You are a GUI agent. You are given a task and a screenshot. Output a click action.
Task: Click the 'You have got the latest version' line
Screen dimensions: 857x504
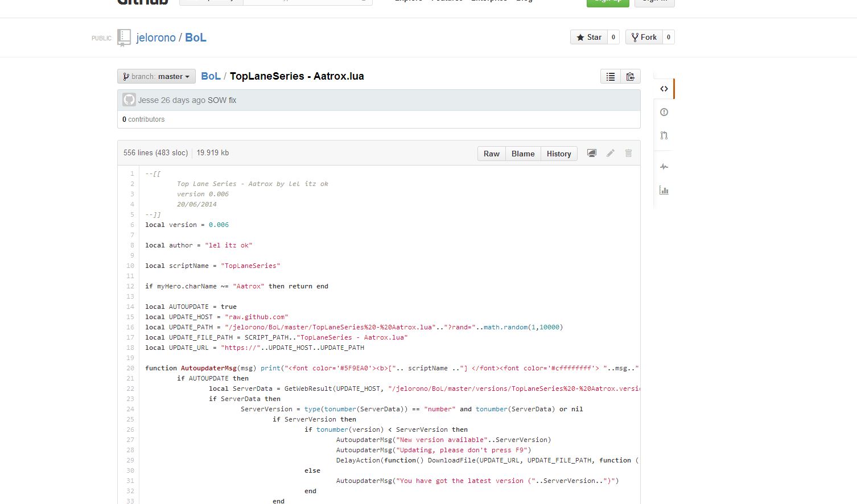(x=477, y=481)
